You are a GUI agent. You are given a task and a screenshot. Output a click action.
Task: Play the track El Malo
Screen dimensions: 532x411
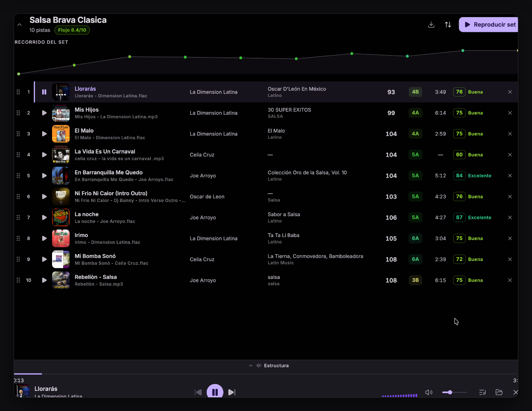point(44,134)
